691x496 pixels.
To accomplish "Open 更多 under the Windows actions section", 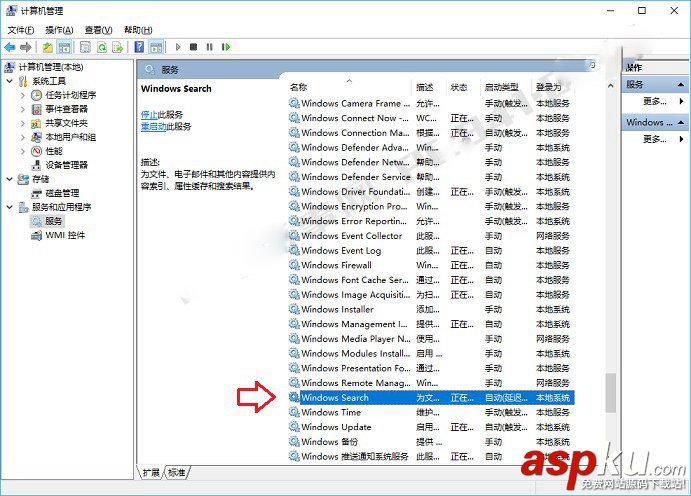I will pos(655,139).
